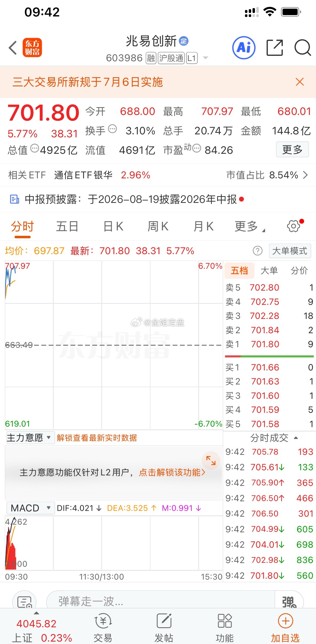Open the MACD indicator dropdown
The image size is (316, 644).
tap(30, 508)
